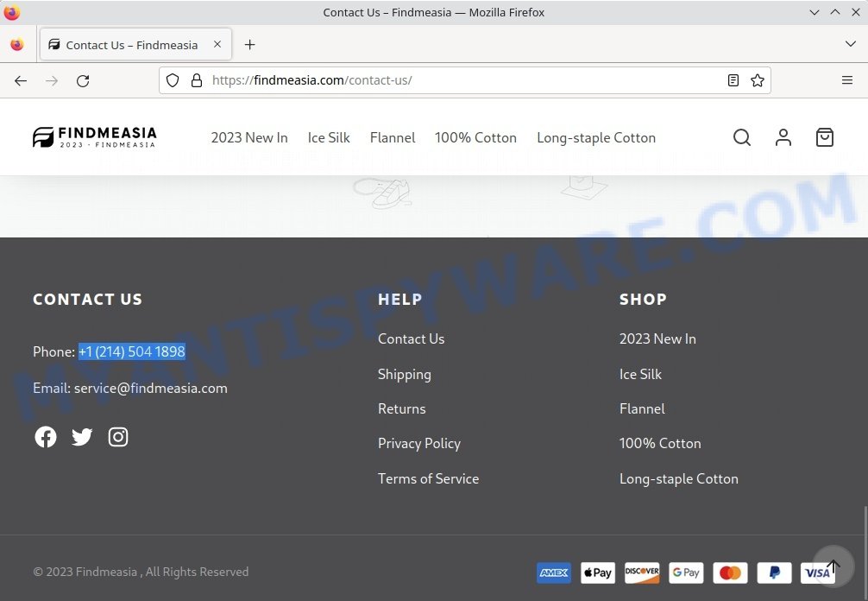This screenshot has width=868, height=601.
Task: Expand the list all tabs chevron
Action: coord(850,44)
